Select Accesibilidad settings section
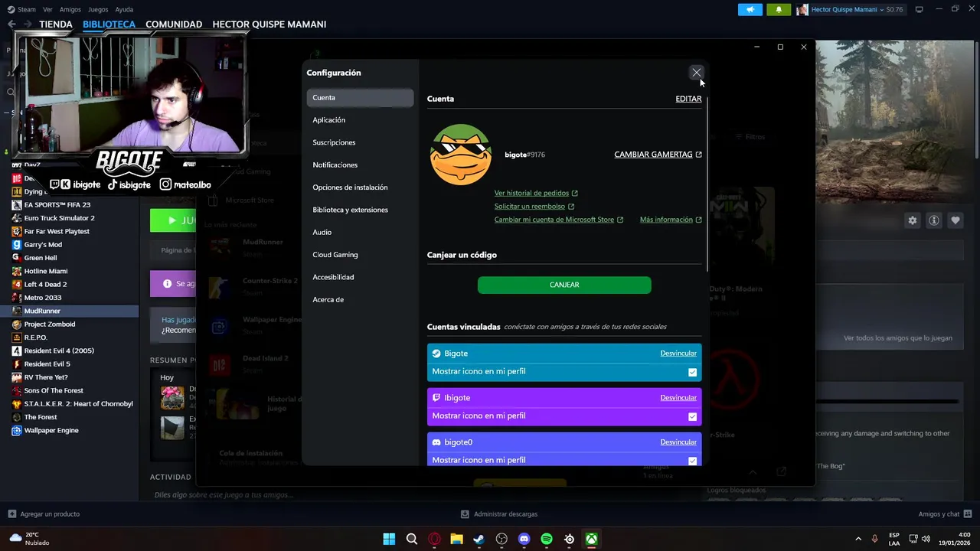 click(360, 277)
